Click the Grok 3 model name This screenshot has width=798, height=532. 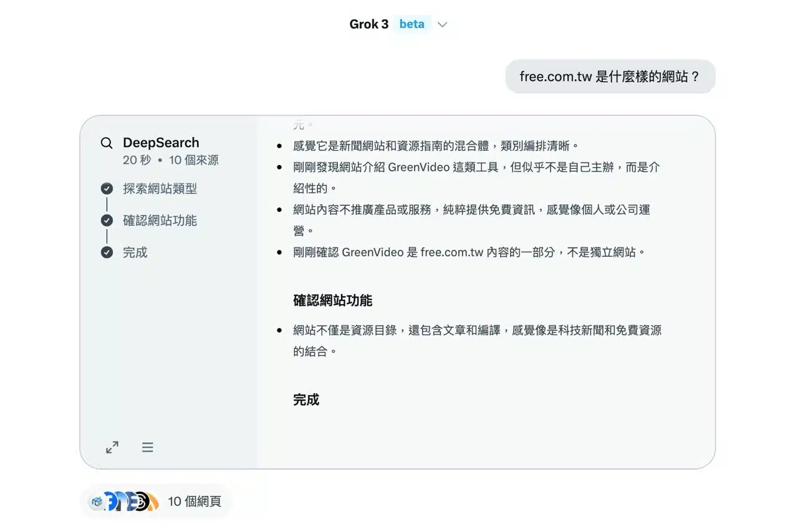(x=368, y=24)
